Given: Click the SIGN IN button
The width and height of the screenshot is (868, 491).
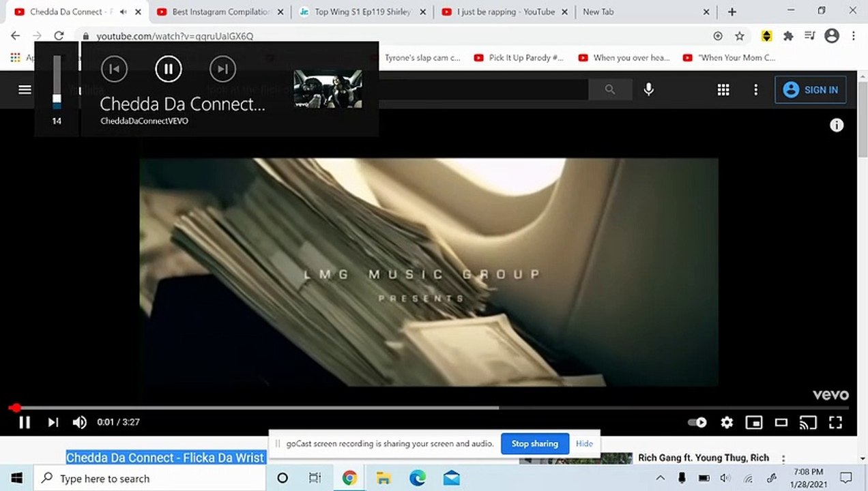Looking at the screenshot, I should point(811,90).
